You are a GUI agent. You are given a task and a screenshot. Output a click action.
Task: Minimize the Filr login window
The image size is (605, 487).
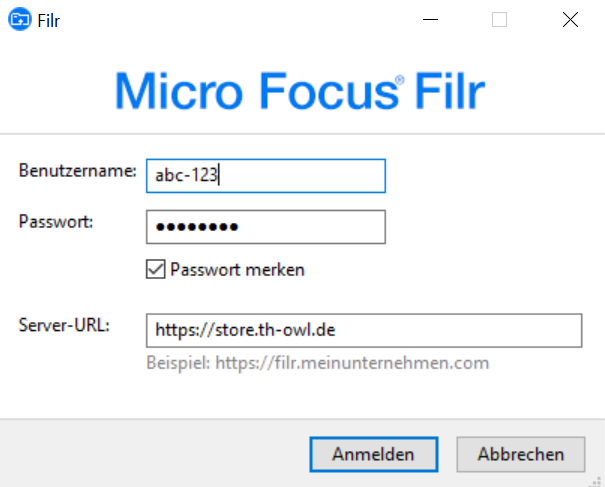coord(430,20)
